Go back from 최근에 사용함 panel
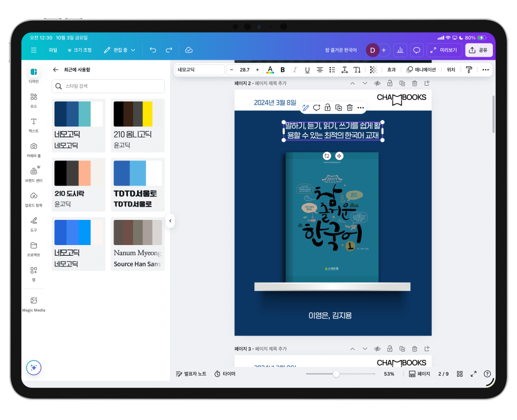 56,70
